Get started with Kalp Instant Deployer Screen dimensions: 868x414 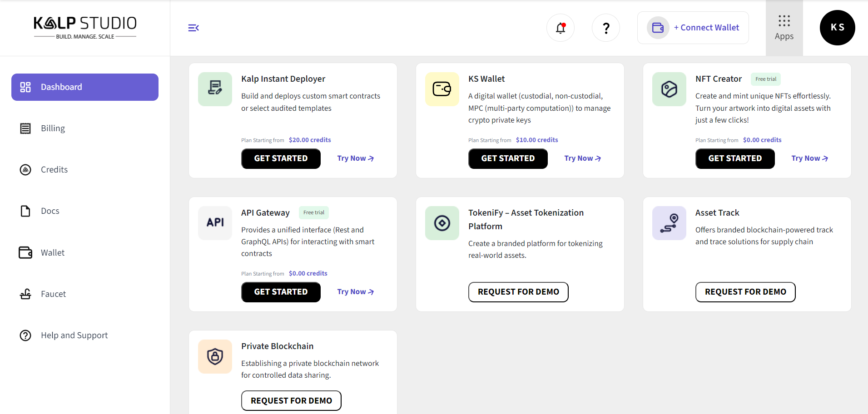click(x=281, y=158)
